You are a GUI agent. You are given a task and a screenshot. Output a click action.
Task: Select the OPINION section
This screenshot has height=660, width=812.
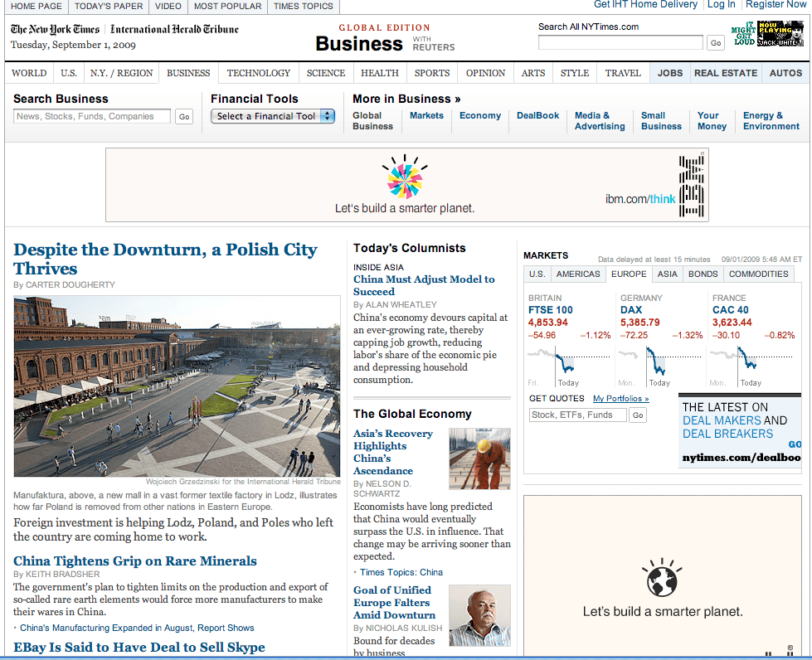[x=485, y=73]
